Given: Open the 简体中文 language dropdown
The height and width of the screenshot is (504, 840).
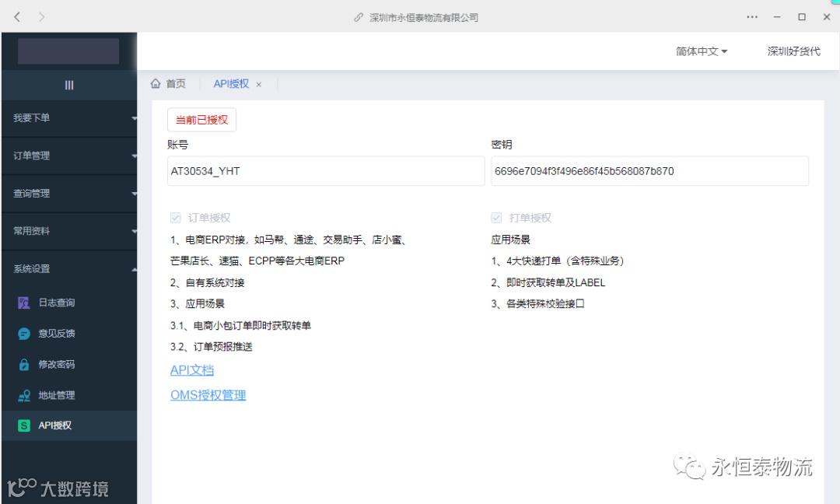Looking at the screenshot, I should tap(702, 51).
